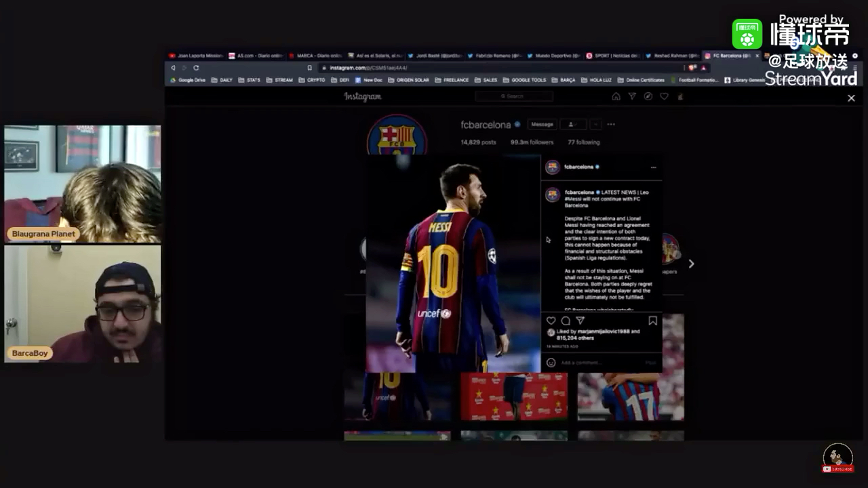Open the SALES bookmarks folder
This screenshot has height=488, width=868.
(486, 80)
